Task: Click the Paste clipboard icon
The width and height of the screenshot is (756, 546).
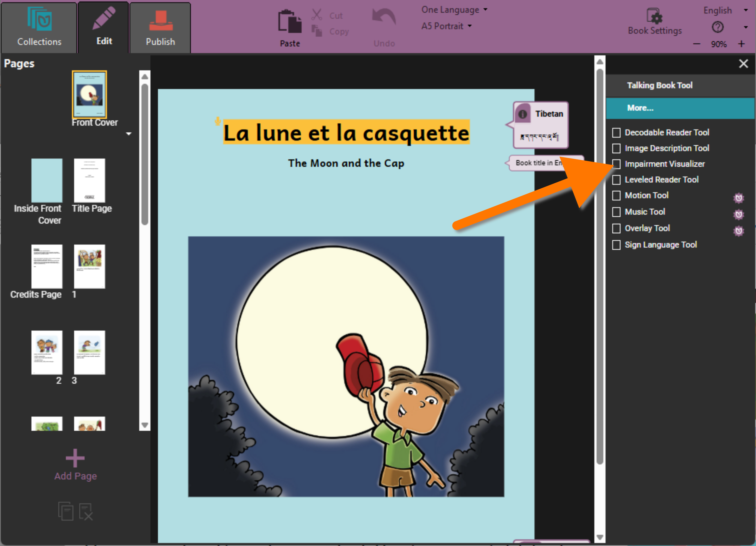Action: coord(290,21)
